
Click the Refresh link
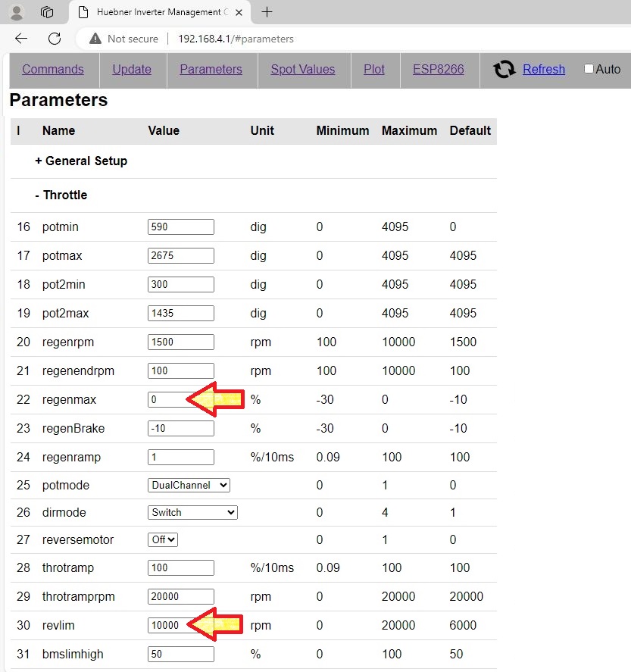[x=543, y=69]
